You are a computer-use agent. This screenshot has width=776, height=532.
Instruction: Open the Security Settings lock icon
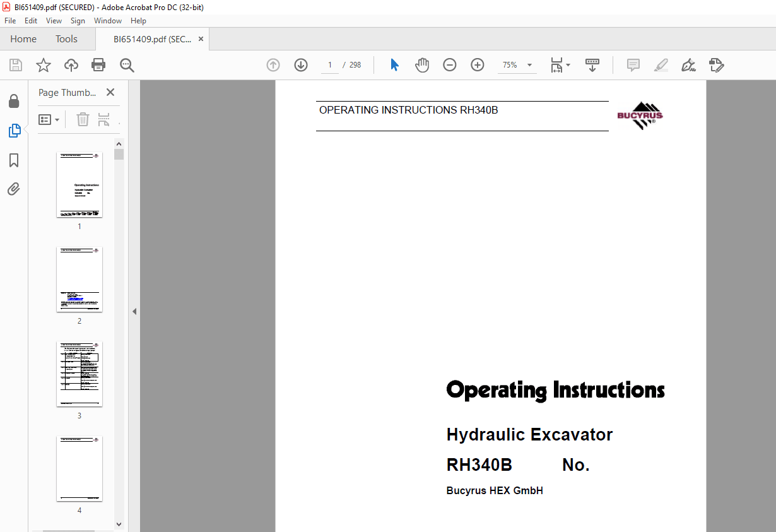(x=14, y=101)
